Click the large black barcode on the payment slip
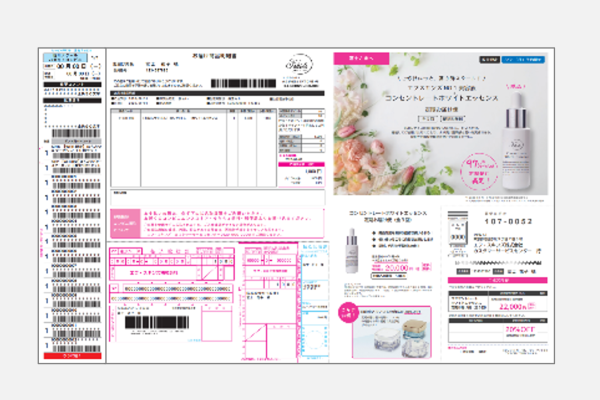This screenshot has width=600, height=400. (x=157, y=322)
